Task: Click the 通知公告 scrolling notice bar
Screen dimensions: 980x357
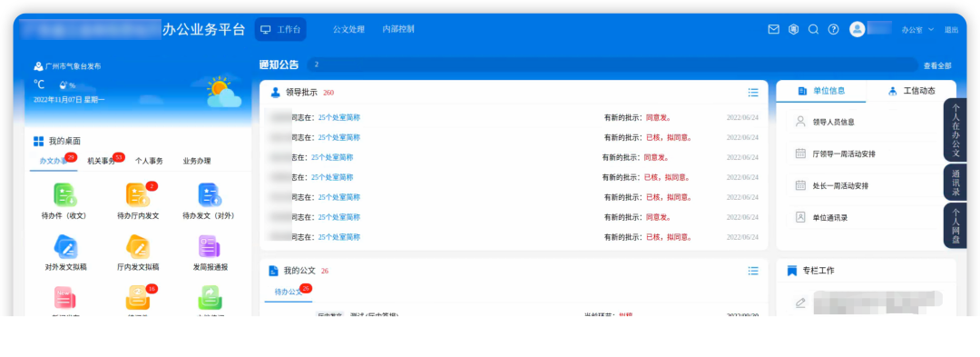Action: (x=612, y=65)
